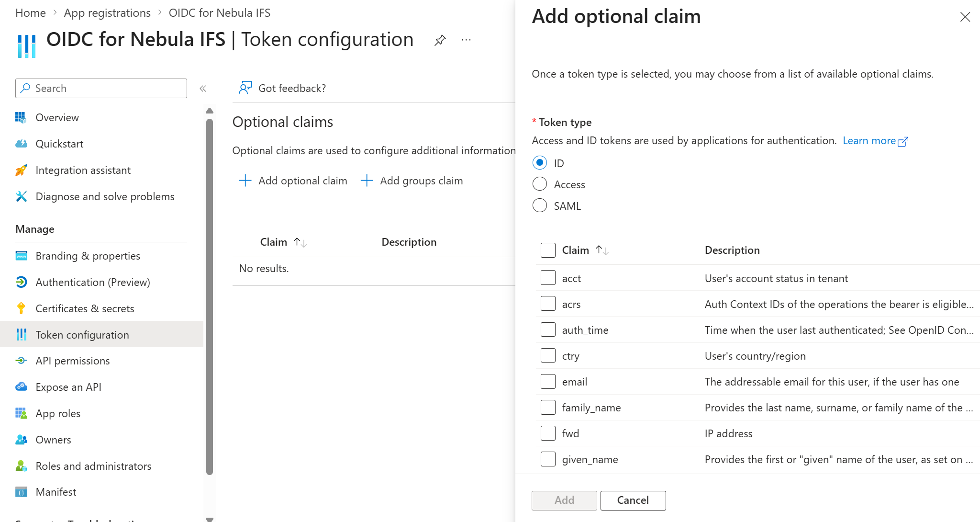Select the SAML token type radio

coord(539,205)
